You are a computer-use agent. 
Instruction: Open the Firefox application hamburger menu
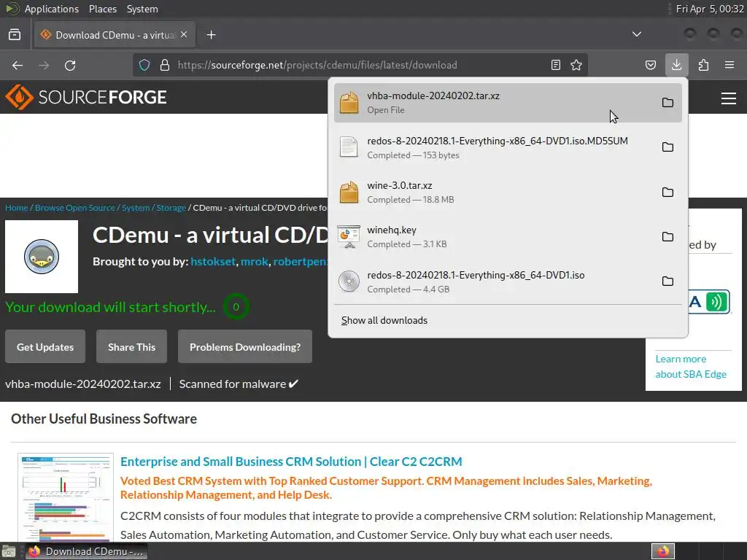[729, 65]
